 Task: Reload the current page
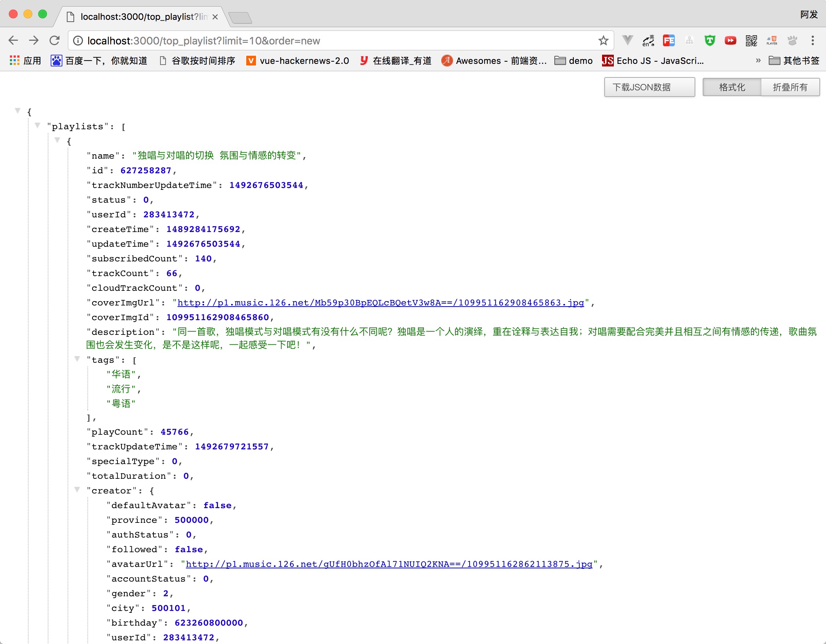(54, 40)
